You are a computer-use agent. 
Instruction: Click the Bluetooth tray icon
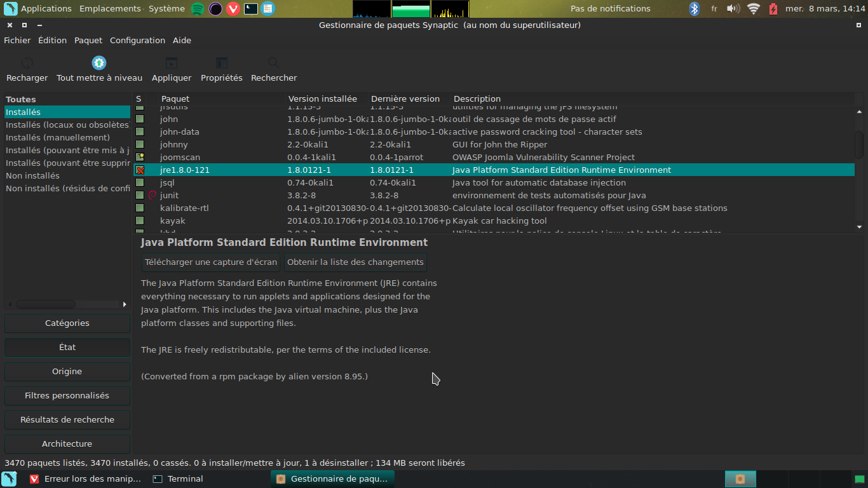(695, 9)
